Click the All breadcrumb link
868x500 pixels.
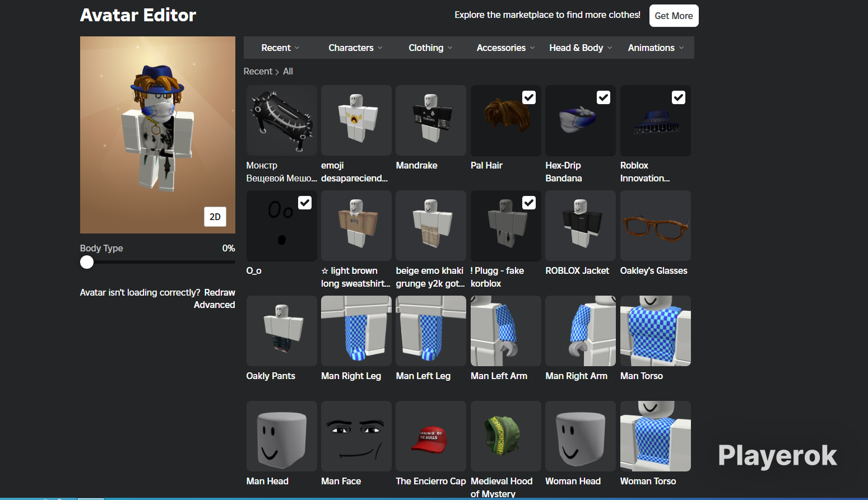coord(288,72)
